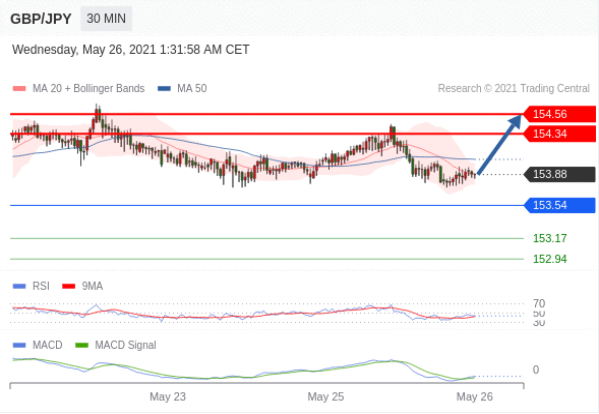Select the 153.88 current price tag
Image resolution: width=599 pixels, height=414 pixels.
pos(559,174)
